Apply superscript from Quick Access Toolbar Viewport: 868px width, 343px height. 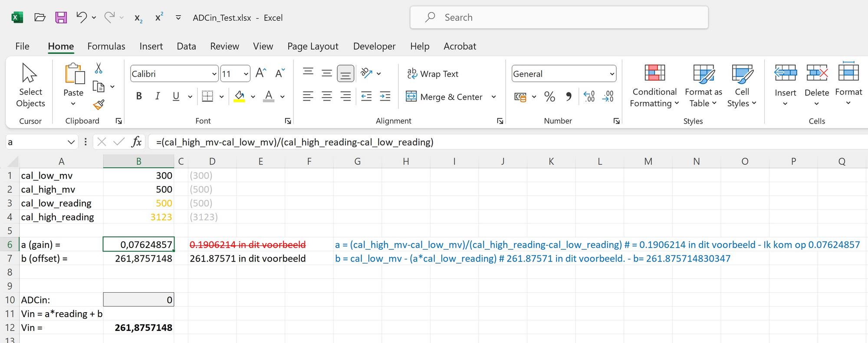pos(159,17)
